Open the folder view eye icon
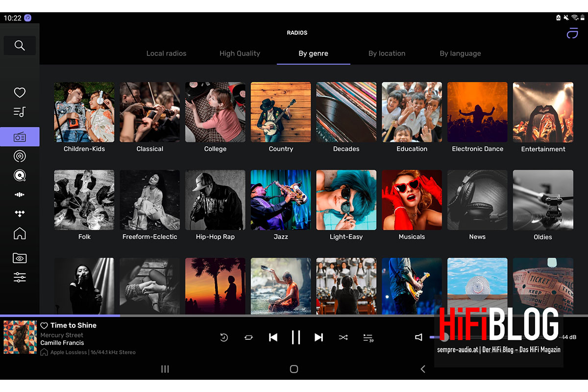Screen dimensions: 588x392 pyautogui.click(x=20, y=258)
